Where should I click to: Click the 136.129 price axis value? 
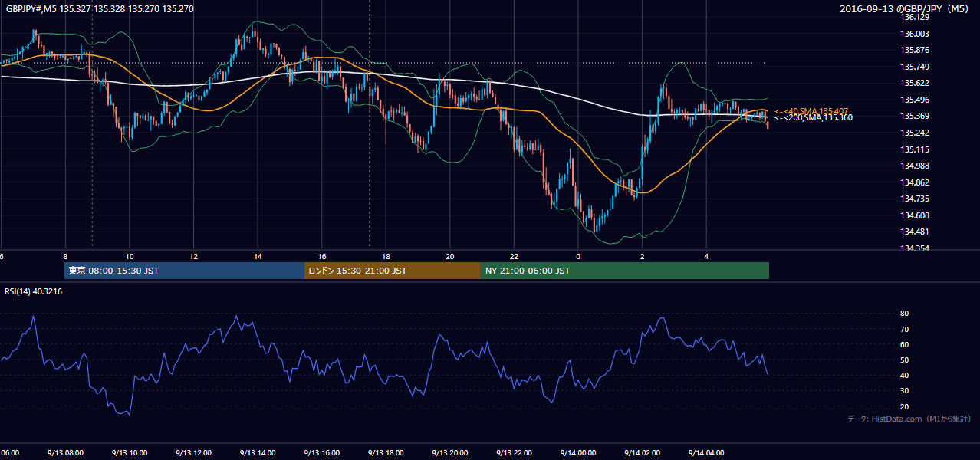click(915, 17)
